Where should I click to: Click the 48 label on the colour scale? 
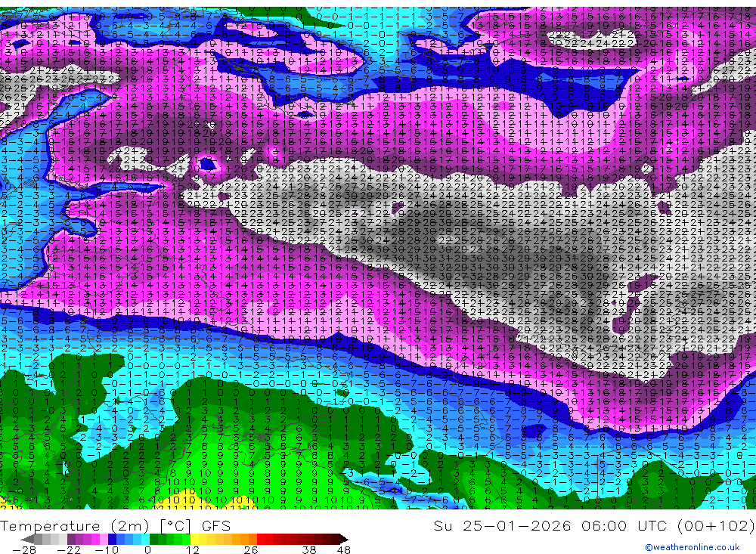point(343,549)
